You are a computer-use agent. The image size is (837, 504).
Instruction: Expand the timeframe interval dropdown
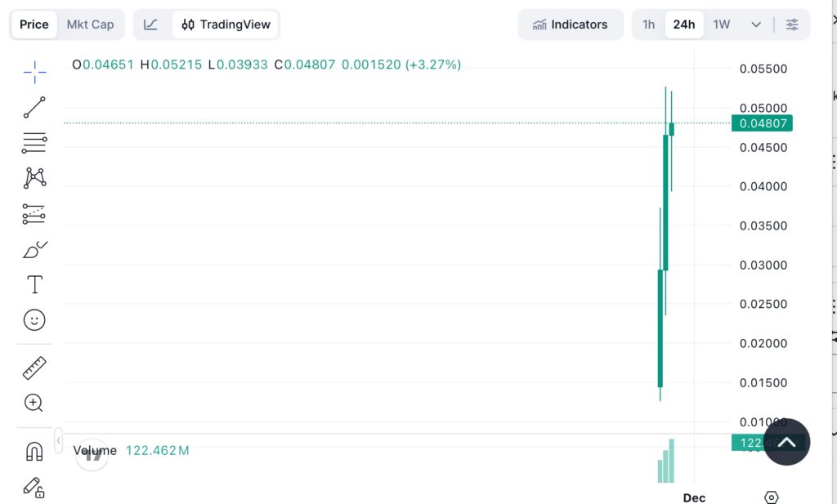754,25
